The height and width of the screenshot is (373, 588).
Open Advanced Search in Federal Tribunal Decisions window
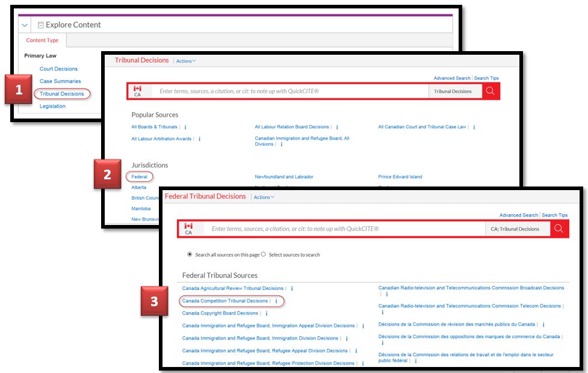click(x=519, y=215)
